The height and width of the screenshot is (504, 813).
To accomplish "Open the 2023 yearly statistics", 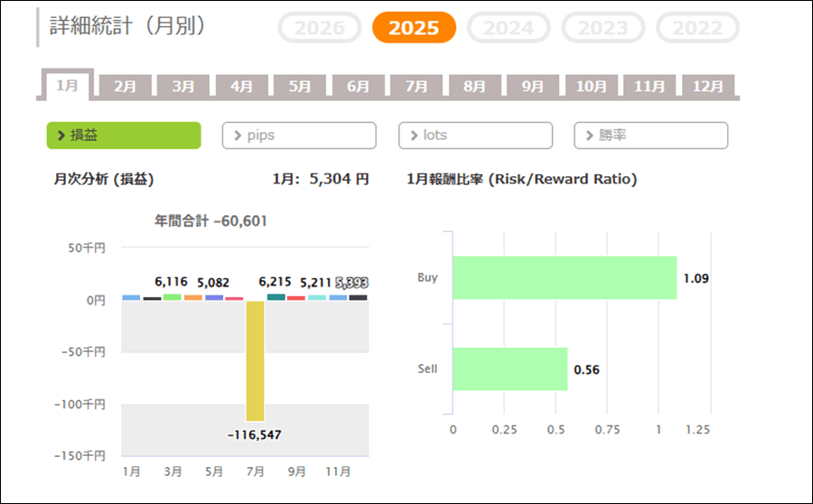I will [x=603, y=28].
